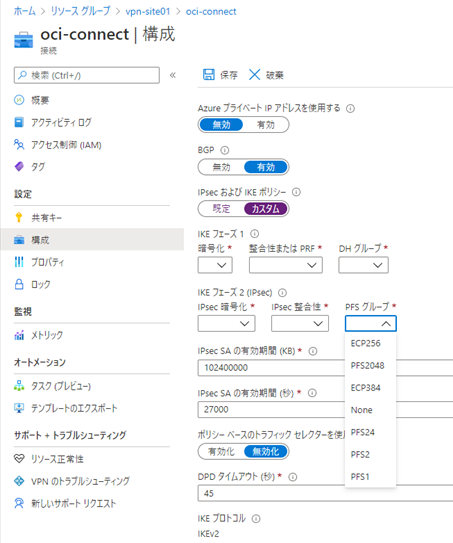Select ECP384 from PFS group list
This screenshot has height=543, width=453.
[370, 388]
